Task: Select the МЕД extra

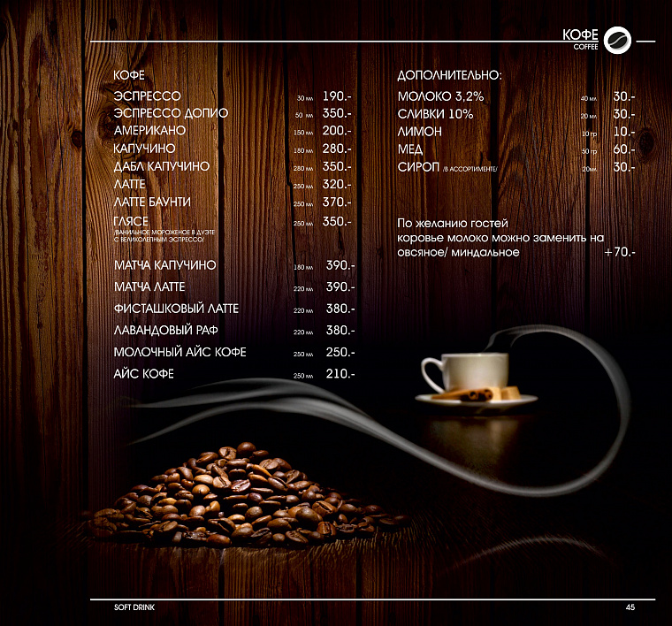Action: [x=410, y=149]
